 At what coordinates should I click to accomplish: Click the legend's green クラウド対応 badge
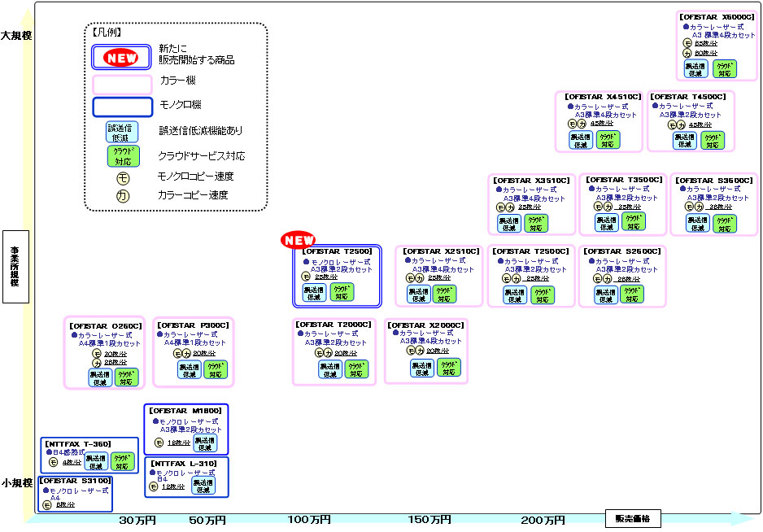point(123,156)
